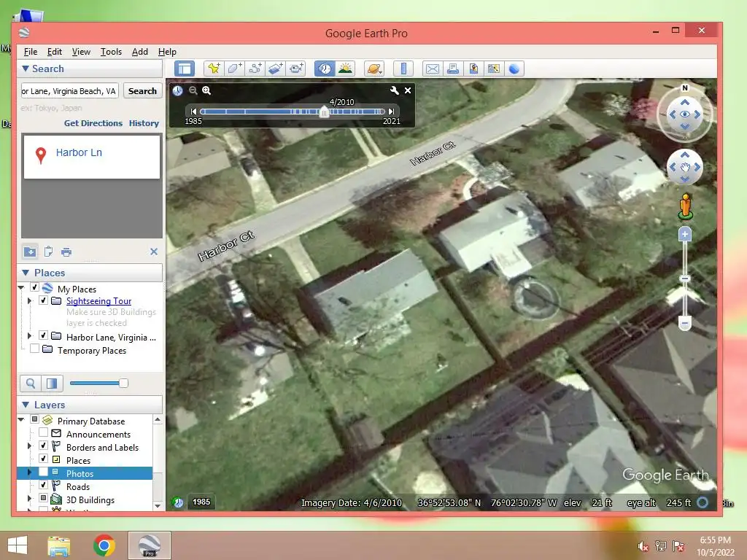Viewport: 747px width, 560px height.
Task: Uncheck the Sightseeing Tour checkbox
Action: (43, 300)
